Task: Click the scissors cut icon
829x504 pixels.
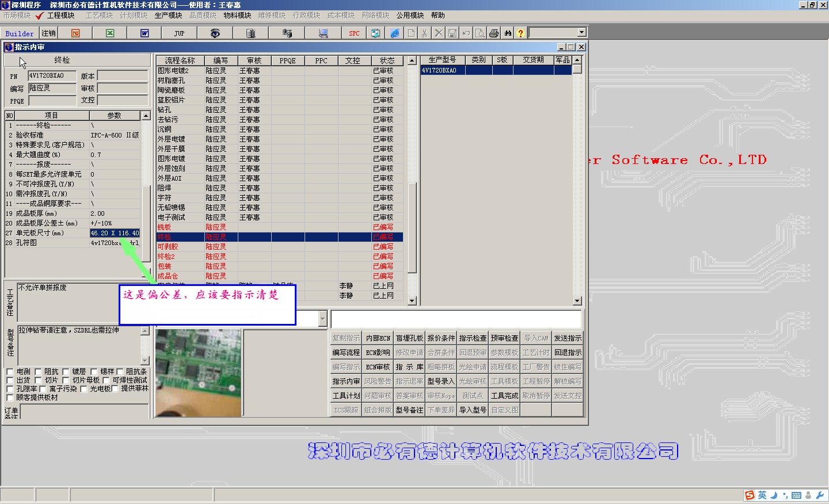Action: [425, 33]
